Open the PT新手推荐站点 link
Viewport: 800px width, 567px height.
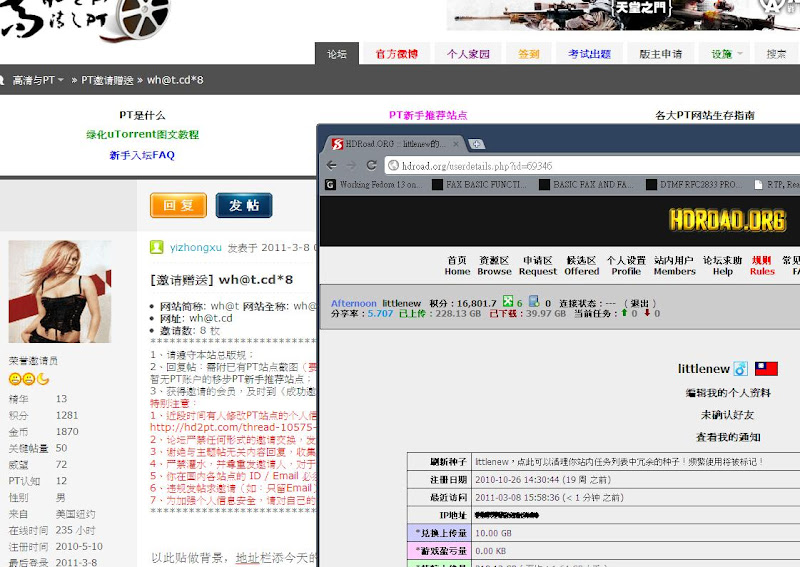428,115
